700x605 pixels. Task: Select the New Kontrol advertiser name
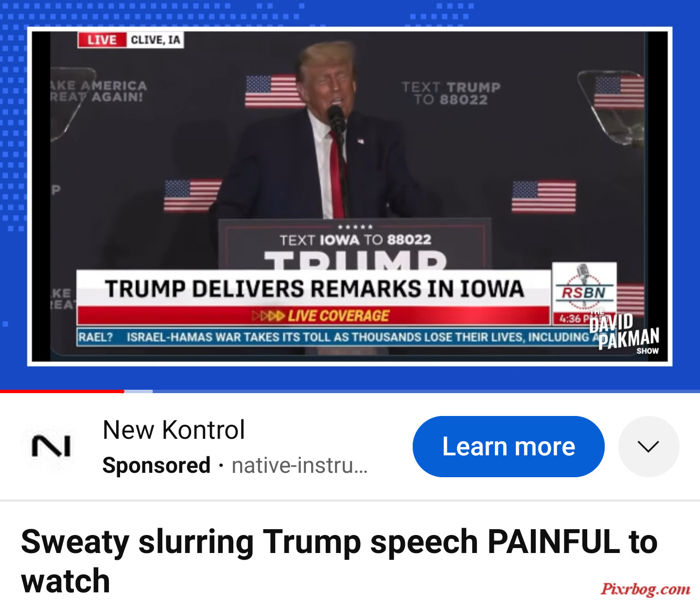[174, 430]
